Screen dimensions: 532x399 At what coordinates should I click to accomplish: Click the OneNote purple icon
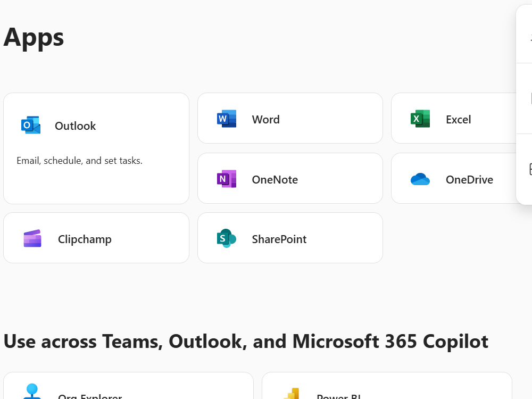pos(227,179)
